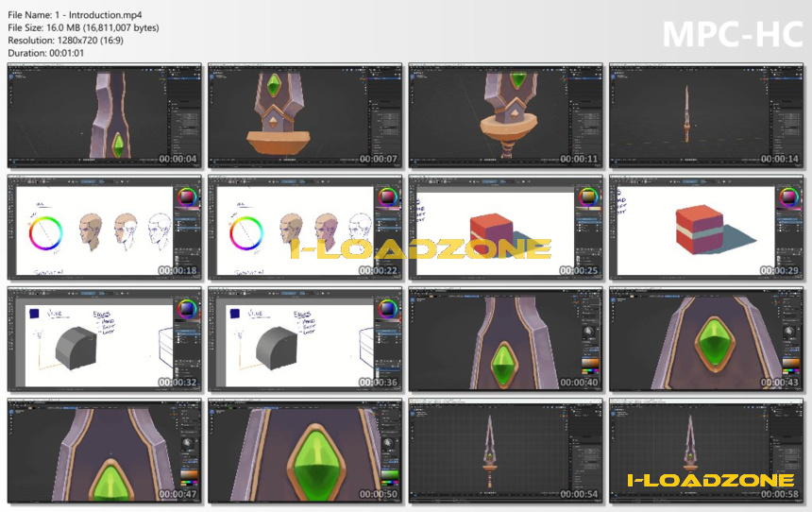Click the painted head sketch in the 00:00:22 frame
The width and height of the screenshot is (812, 512).
[x=292, y=229]
